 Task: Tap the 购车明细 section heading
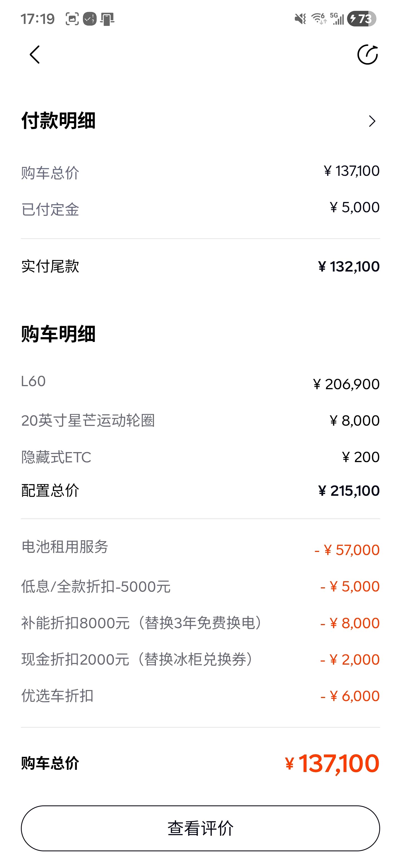[58, 334]
